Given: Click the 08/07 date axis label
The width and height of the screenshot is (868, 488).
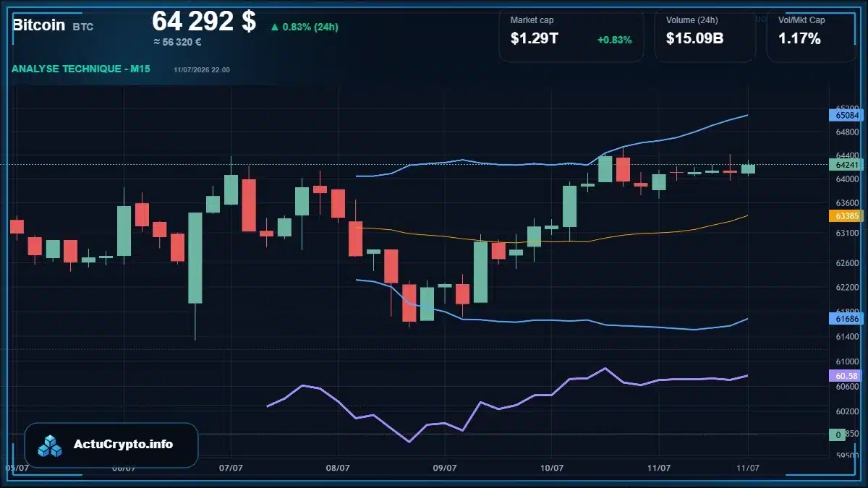Looking at the screenshot, I should click(338, 468).
